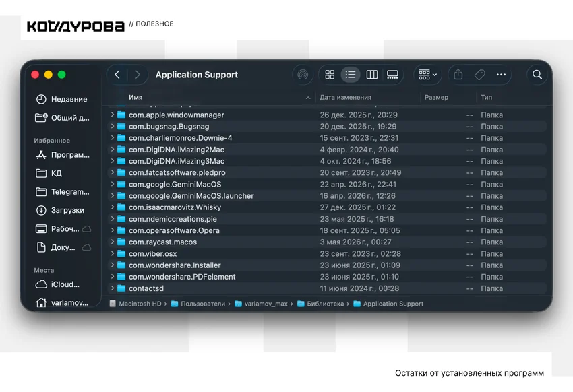This screenshot has width=573, height=392.
Task: Select com.raycast.macos folder
Action: (x=327, y=242)
